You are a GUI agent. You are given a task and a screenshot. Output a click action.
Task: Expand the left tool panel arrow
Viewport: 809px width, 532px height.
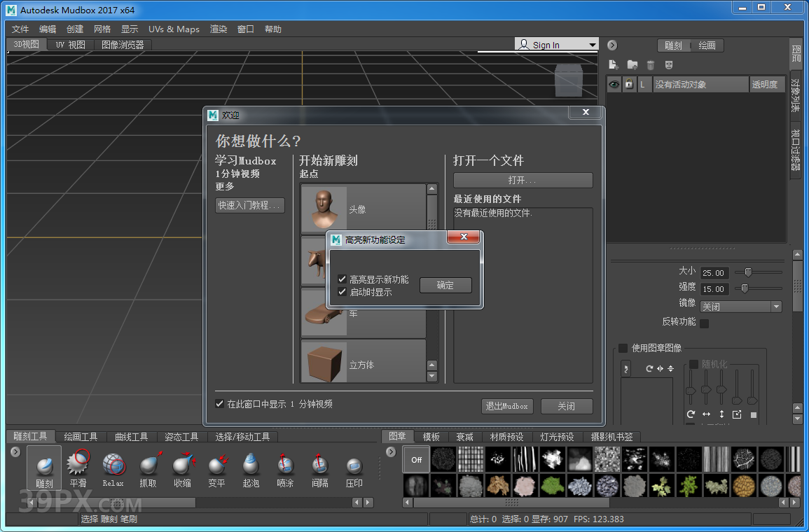pos(15,451)
